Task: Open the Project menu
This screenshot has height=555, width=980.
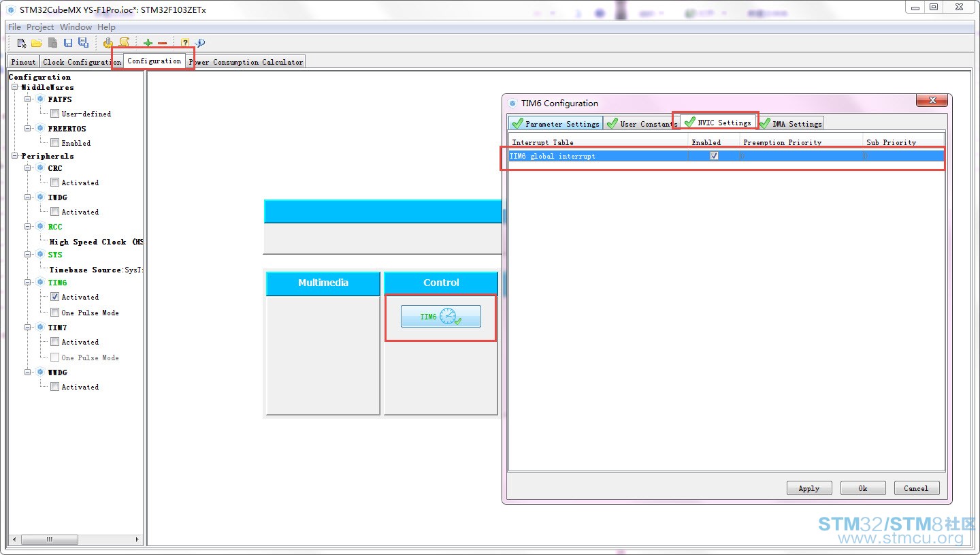Action: [40, 27]
